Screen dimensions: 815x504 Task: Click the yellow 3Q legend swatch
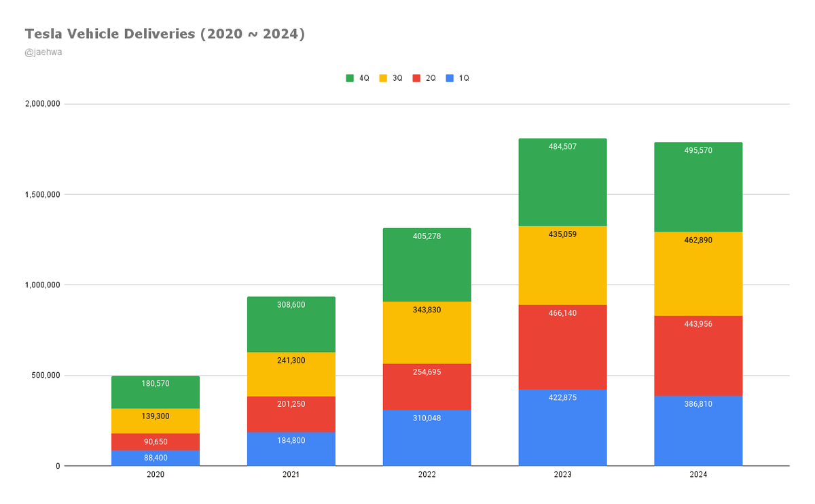pyautogui.click(x=382, y=78)
